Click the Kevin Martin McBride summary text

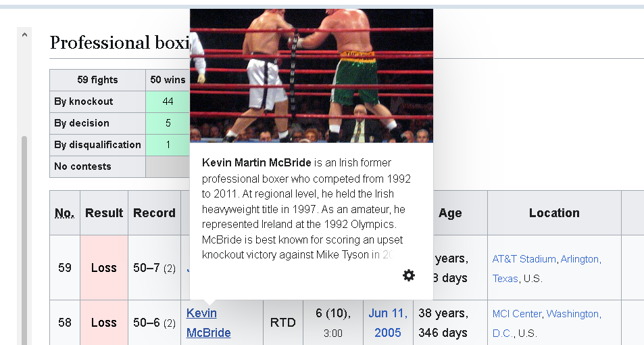click(x=306, y=208)
